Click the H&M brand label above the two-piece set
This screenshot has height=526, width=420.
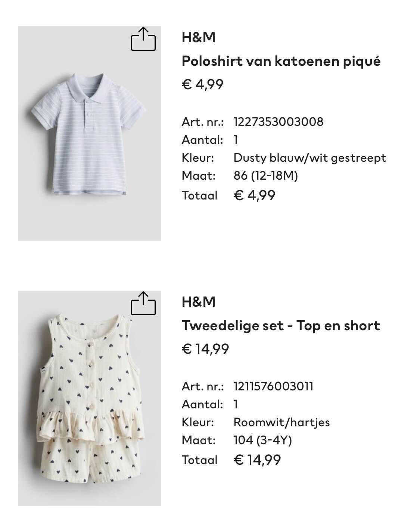(x=199, y=302)
